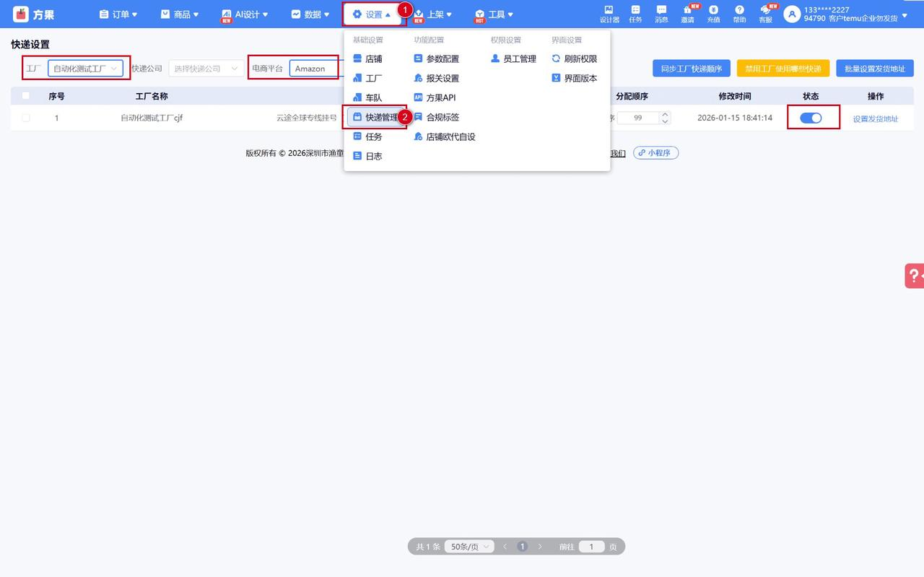Image resolution: width=924 pixels, height=577 pixels.
Task: Tick the checkbox for row 1
Action: pyautogui.click(x=26, y=118)
